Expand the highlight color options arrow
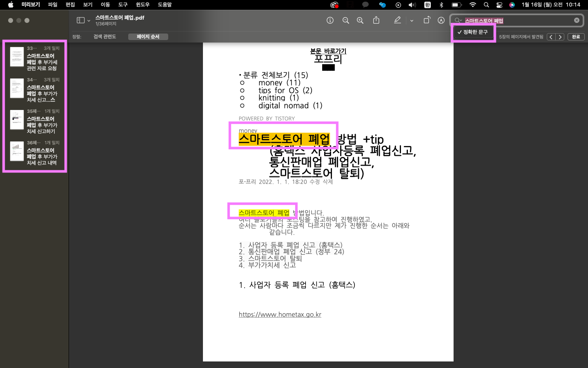Screen dimensions: 588x368 click(x=412, y=21)
